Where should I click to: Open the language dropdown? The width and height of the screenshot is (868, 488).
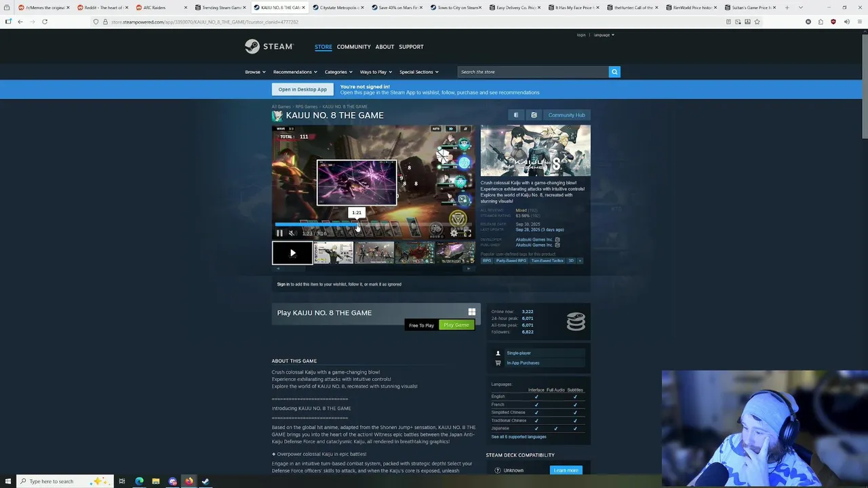(604, 35)
